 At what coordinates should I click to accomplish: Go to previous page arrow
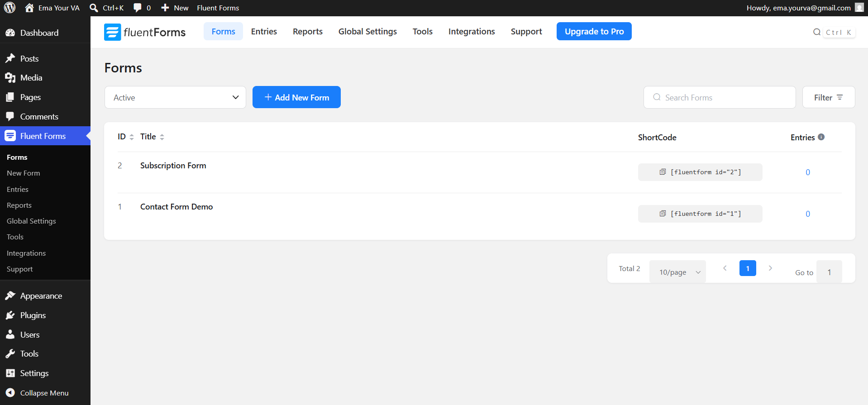[725, 268]
